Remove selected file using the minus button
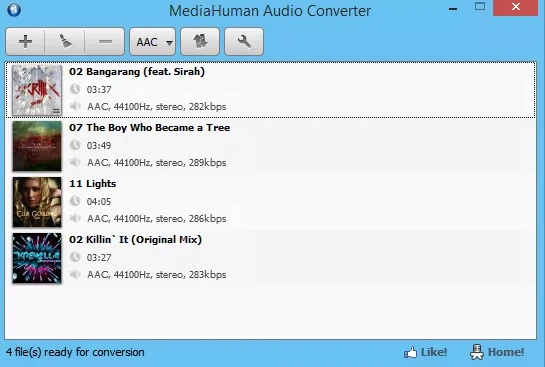The image size is (545, 367). 105,42
